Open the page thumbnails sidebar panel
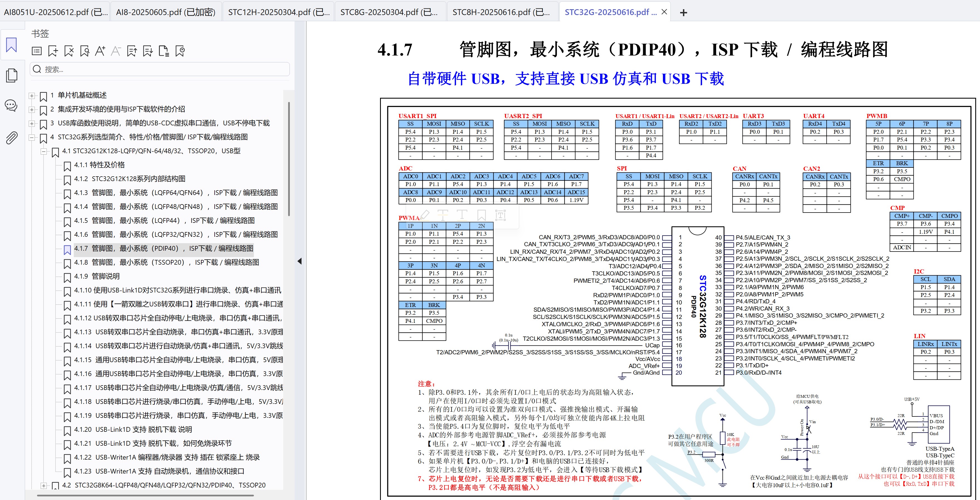The width and height of the screenshot is (980, 500). tap(11, 75)
